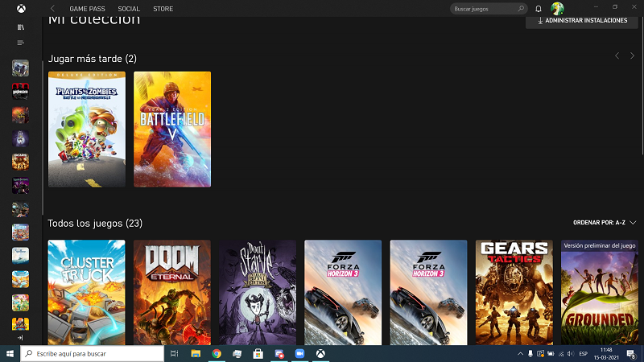This screenshot has width=644, height=362.
Task: Go to previous Jugar más tarde page
Action: (x=617, y=56)
